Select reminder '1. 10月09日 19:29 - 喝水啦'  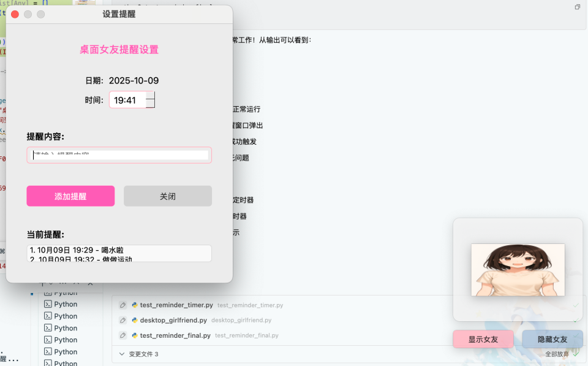pyautogui.click(x=77, y=250)
